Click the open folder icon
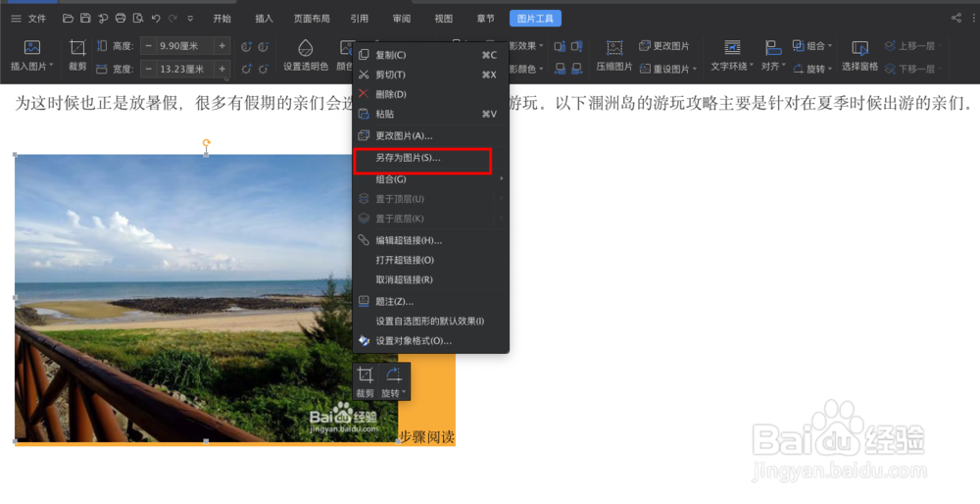The height and width of the screenshot is (504, 980). (x=69, y=19)
